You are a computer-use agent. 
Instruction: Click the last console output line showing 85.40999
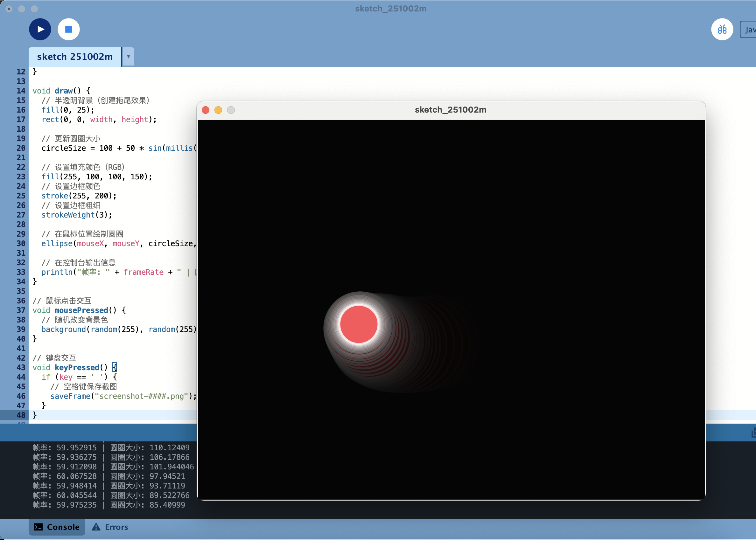[109, 505]
